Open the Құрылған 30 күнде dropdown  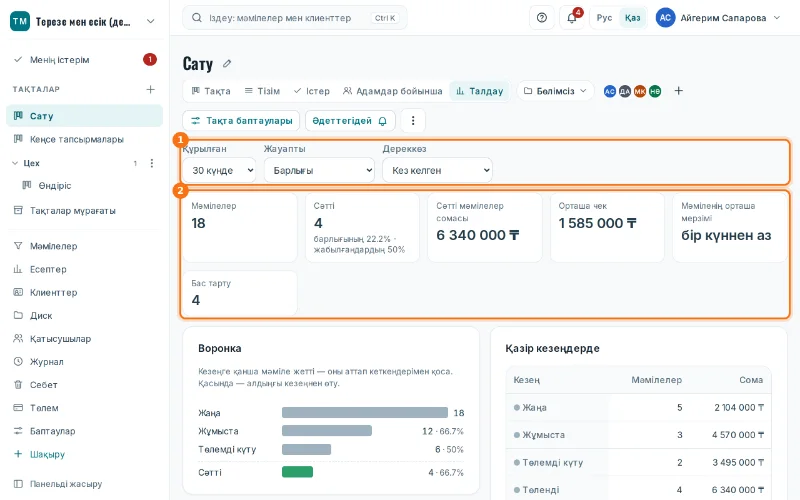click(219, 170)
